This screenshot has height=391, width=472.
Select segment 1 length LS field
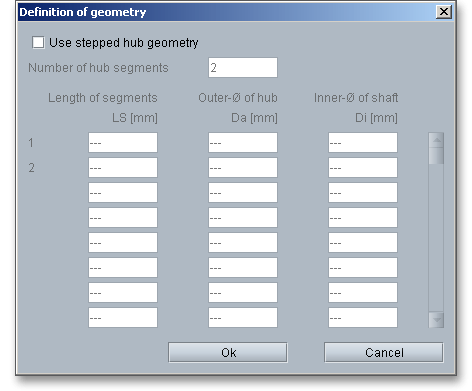(x=123, y=143)
